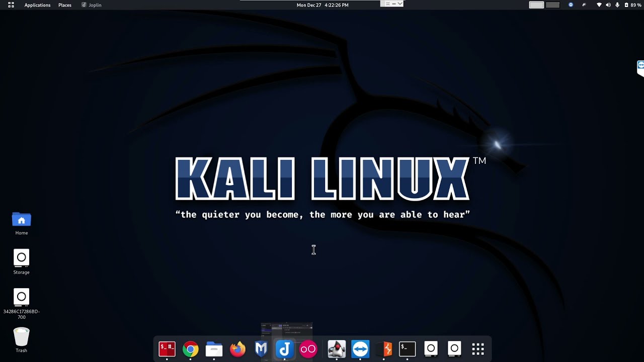Launch the Java Duke app in dock

tap(337, 349)
